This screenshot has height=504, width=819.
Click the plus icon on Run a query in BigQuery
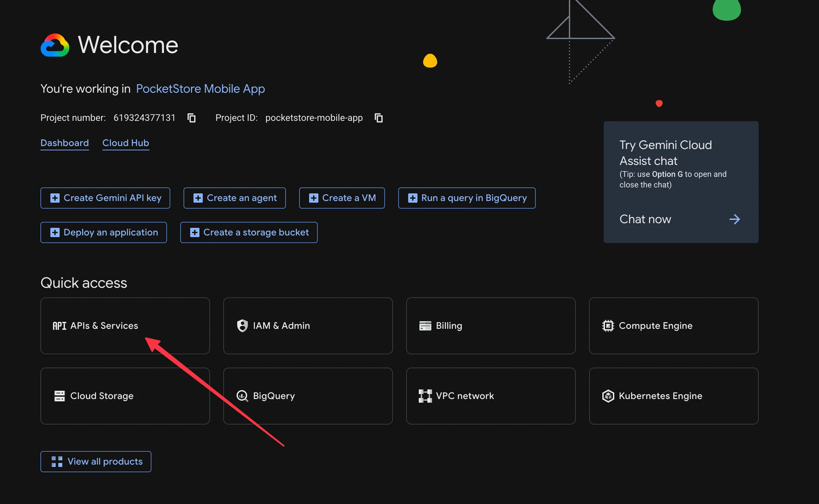(x=412, y=198)
